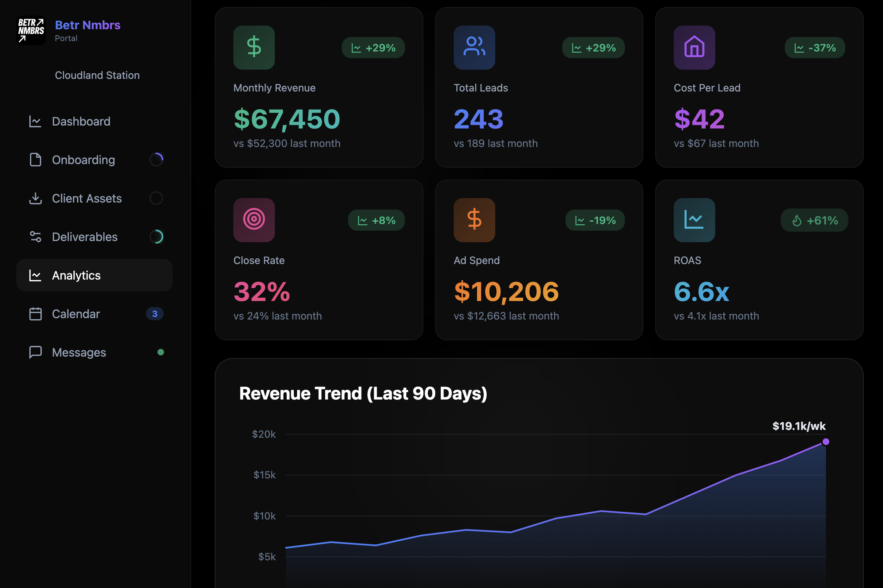Click the Analytics chart icon in sidebar
883x588 pixels.
pos(35,275)
